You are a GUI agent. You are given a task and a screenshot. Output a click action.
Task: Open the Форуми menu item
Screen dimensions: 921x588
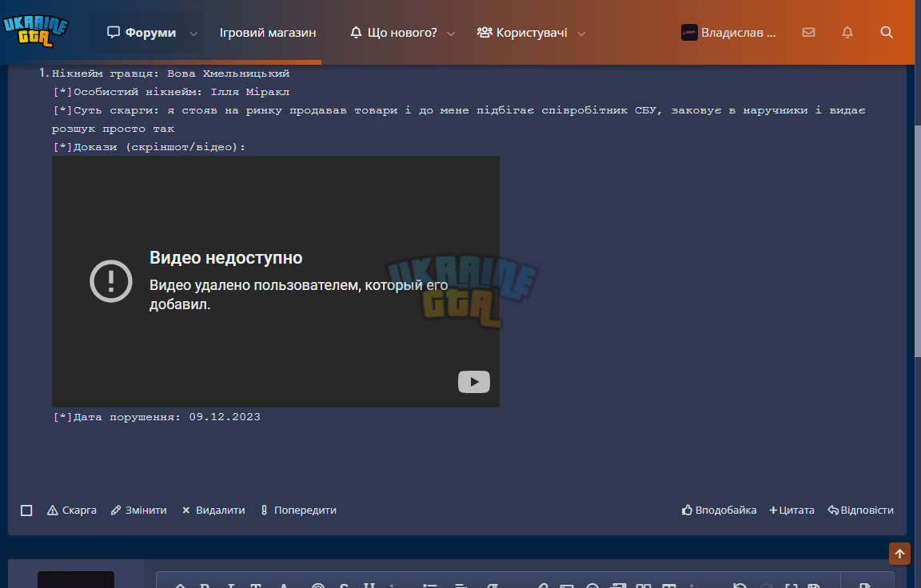[142, 33]
